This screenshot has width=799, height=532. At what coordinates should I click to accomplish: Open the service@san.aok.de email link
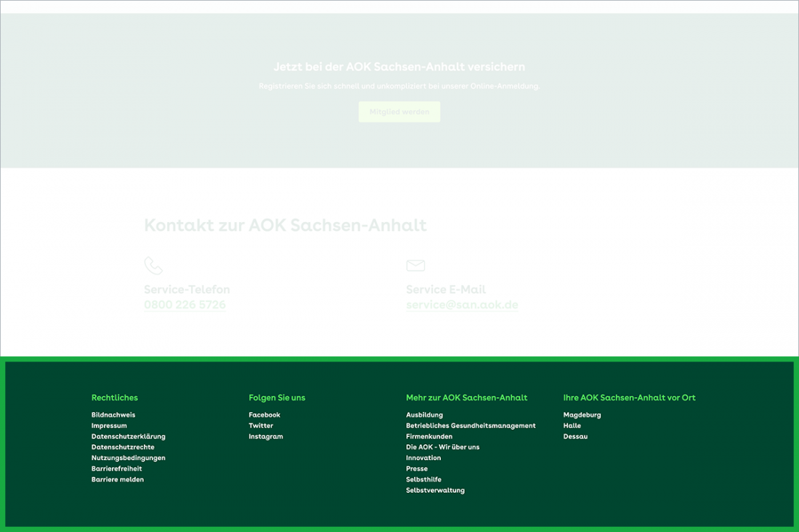click(462, 305)
